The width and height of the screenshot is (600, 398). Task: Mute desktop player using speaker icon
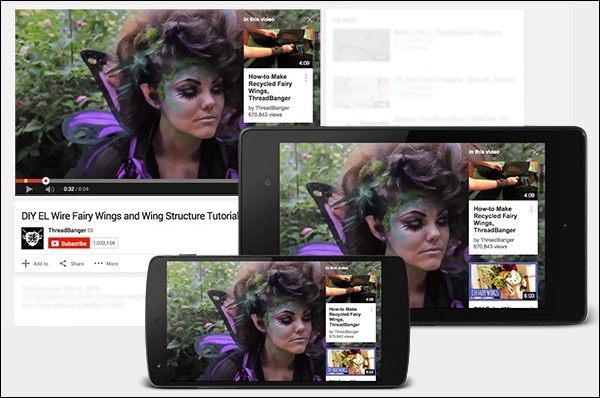point(50,189)
